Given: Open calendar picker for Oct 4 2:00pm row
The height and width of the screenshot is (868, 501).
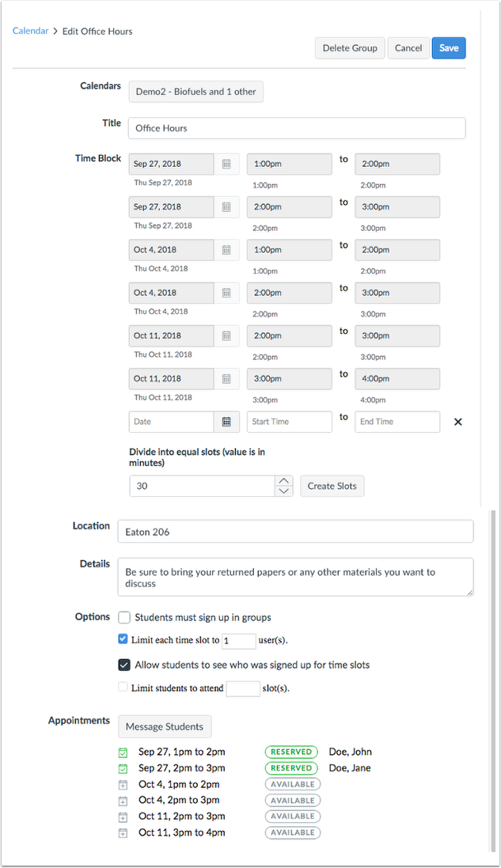Looking at the screenshot, I should [x=226, y=293].
